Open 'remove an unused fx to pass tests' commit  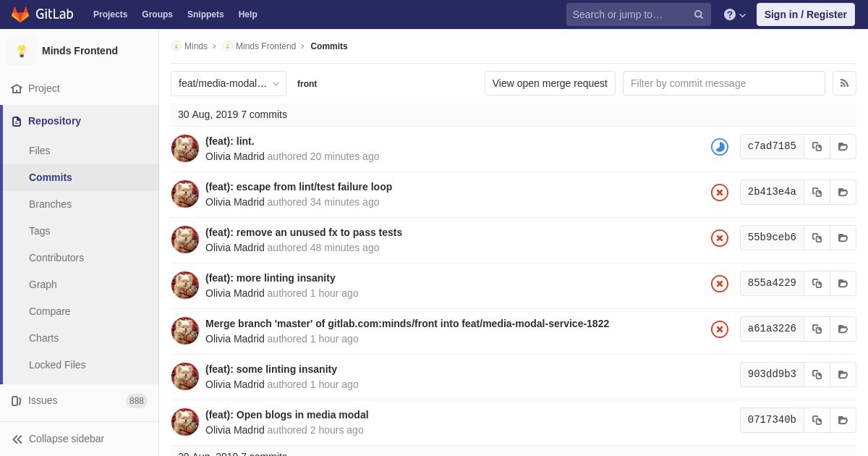pyautogui.click(x=304, y=232)
